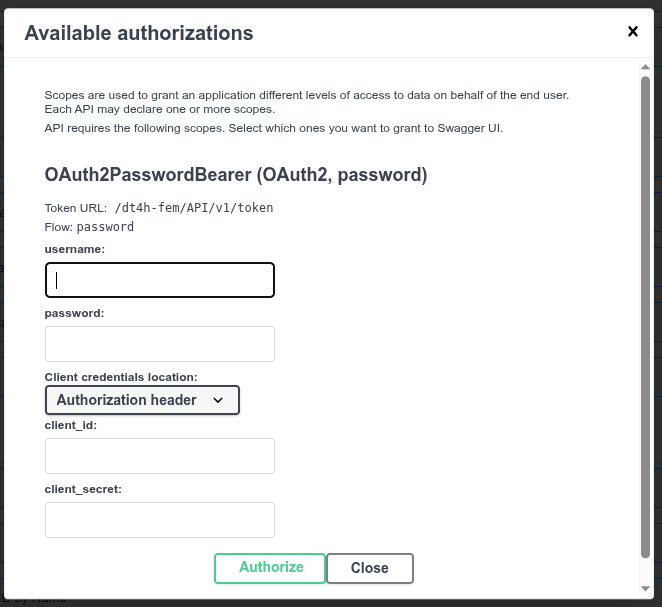
Task: Click the "client_id:" field label
Action: pyautogui.click(x=70, y=425)
